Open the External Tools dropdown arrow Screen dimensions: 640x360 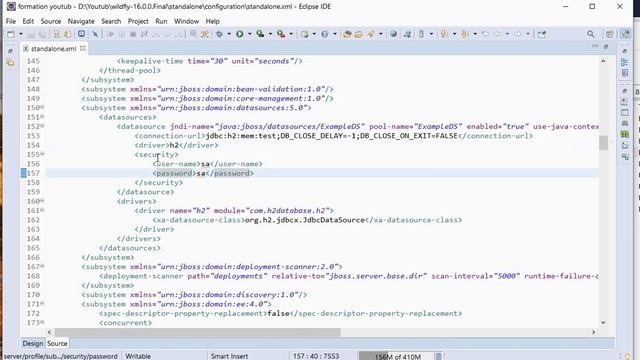[x=291, y=34]
